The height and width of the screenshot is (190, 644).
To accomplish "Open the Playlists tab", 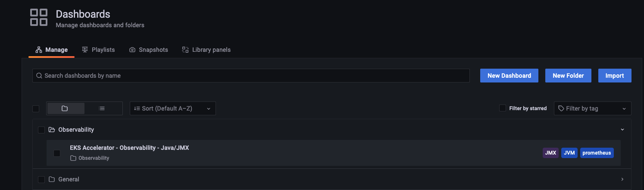I will (98, 50).
